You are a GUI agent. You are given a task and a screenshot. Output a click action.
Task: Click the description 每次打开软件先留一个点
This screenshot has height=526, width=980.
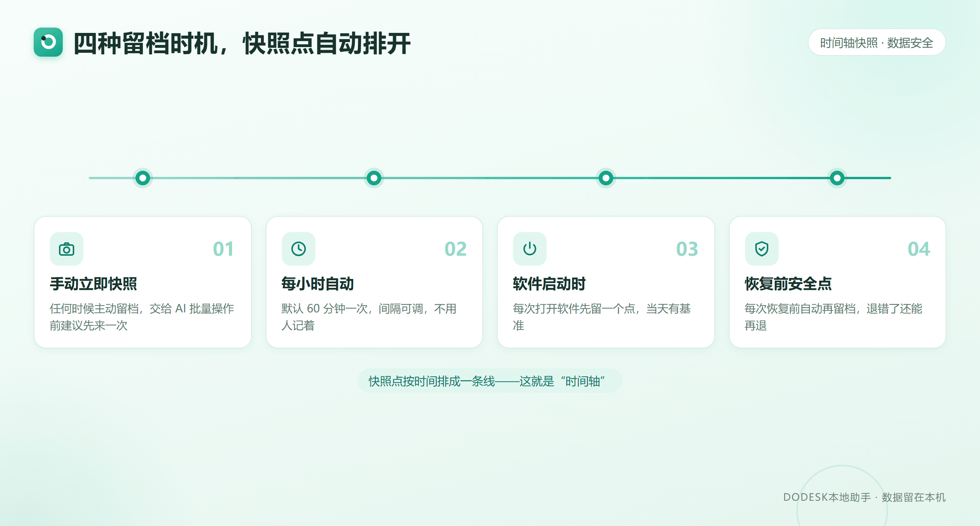pyautogui.click(x=602, y=317)
